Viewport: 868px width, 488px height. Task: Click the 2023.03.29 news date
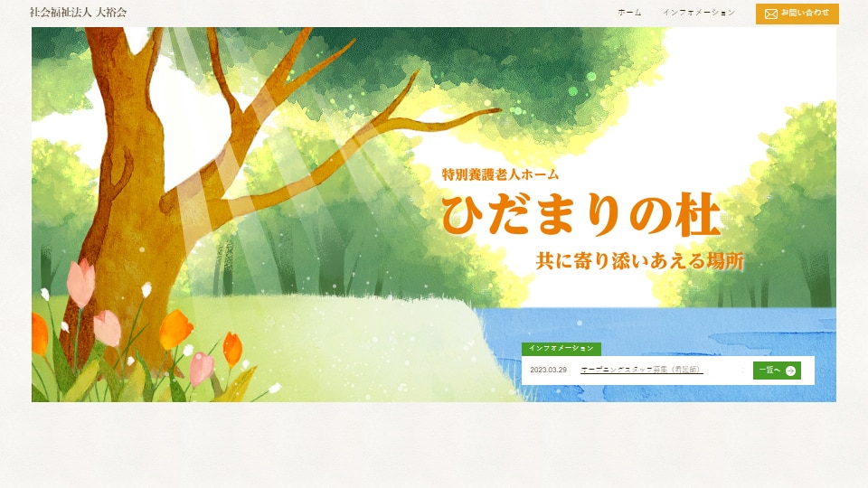[548, 370]
